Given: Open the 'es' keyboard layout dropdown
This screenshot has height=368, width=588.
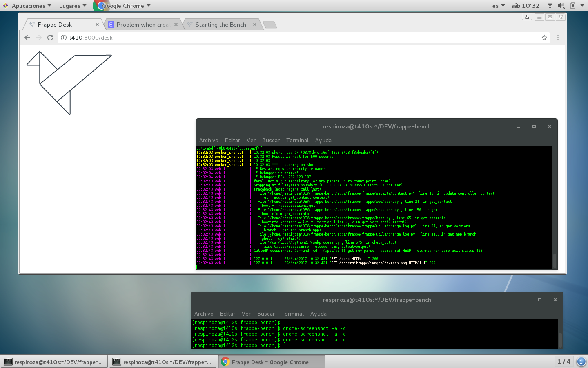Looking at the screenshot, I should 499,6.
